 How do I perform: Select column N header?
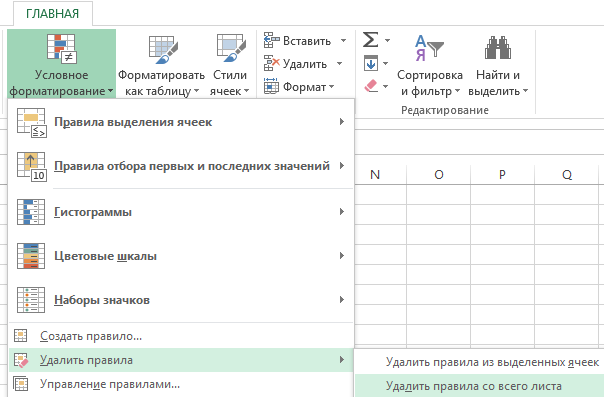[x=375, y=175]
